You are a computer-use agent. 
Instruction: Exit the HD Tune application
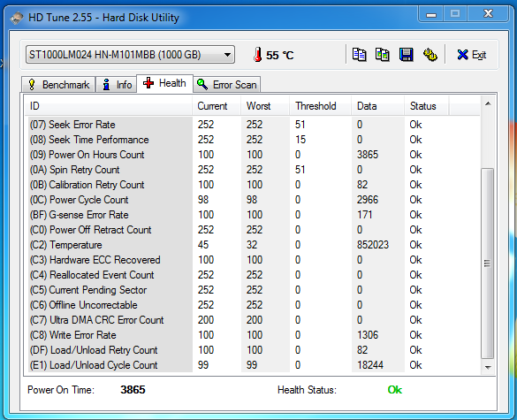[472, 55]
